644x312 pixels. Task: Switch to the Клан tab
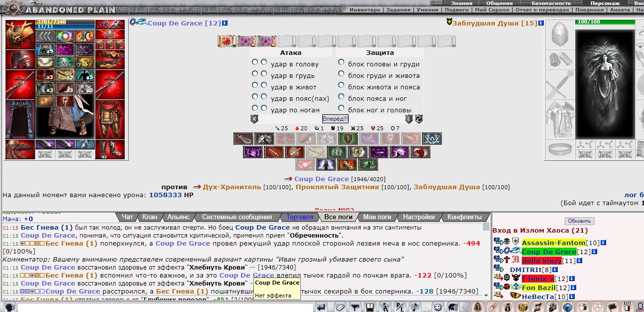150,217
